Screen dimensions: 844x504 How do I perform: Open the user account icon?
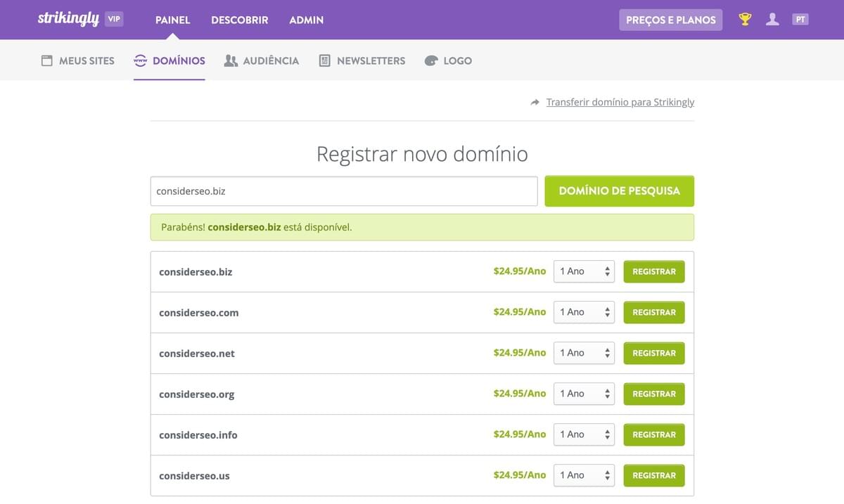772,20
